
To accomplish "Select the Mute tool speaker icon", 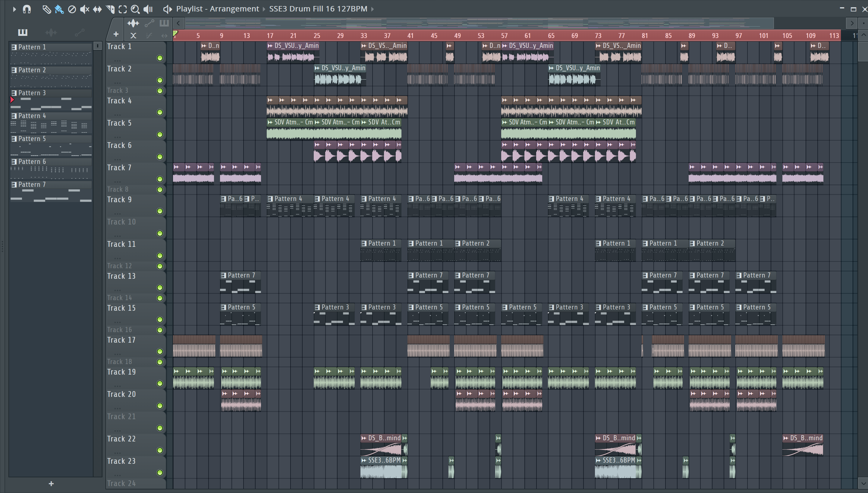I will (85, 9).
